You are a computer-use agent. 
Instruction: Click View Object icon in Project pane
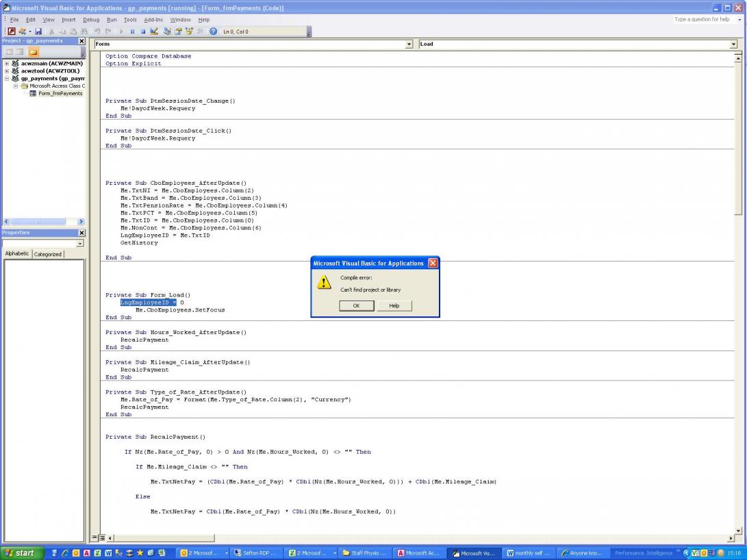(x=20, y=51)
